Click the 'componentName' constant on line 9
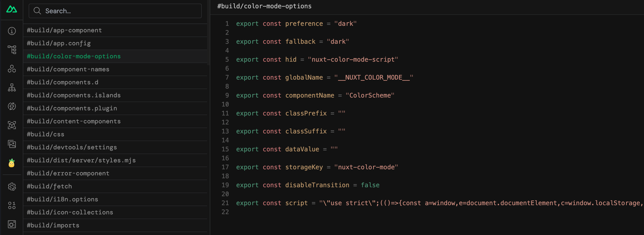644x235 pixels. click(x=309, y=95)
